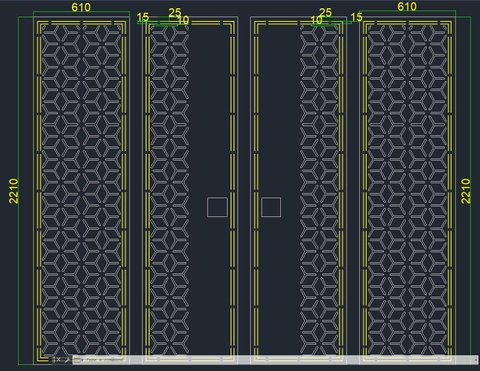Screen dimensions: 480x371
Task: Pick the square handle on the left door
Action: point(217,207)
